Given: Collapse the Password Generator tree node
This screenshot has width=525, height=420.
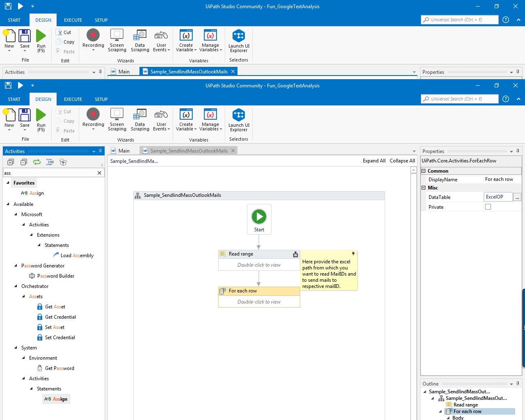Looking at the screenshot, I should (x=16, y=265).
